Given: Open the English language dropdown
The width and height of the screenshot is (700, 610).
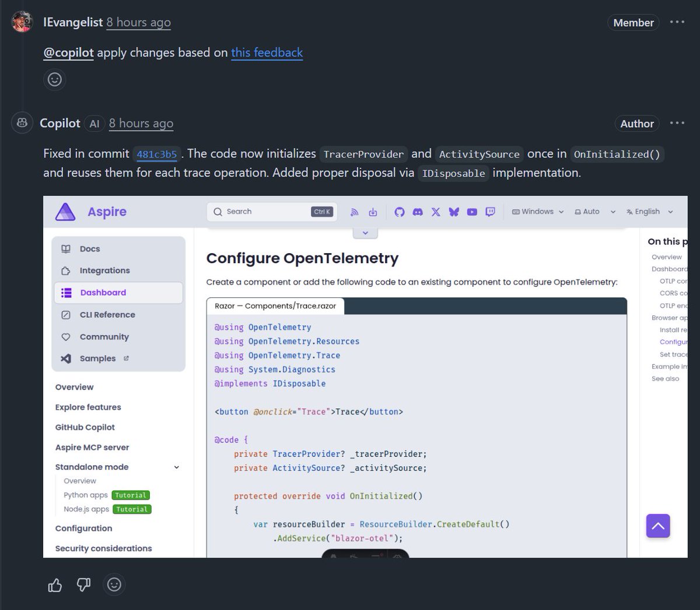Looking at the screenshot, I should [649, 211].
